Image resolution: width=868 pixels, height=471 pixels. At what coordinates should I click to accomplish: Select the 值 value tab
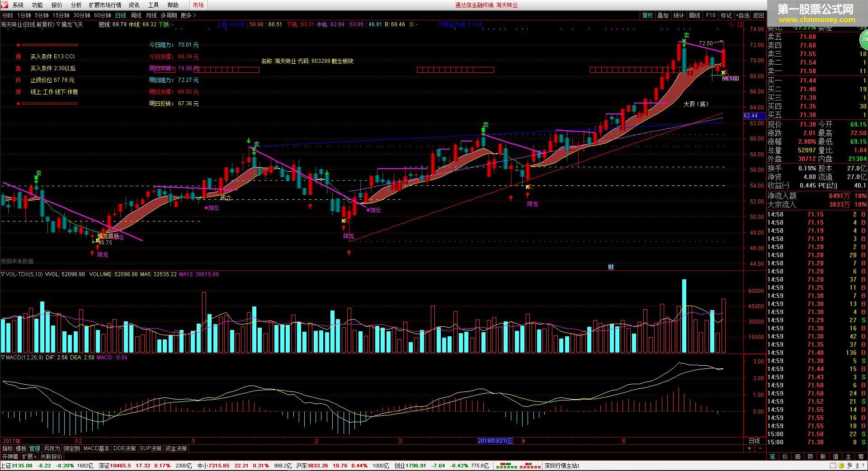(836, 457)
